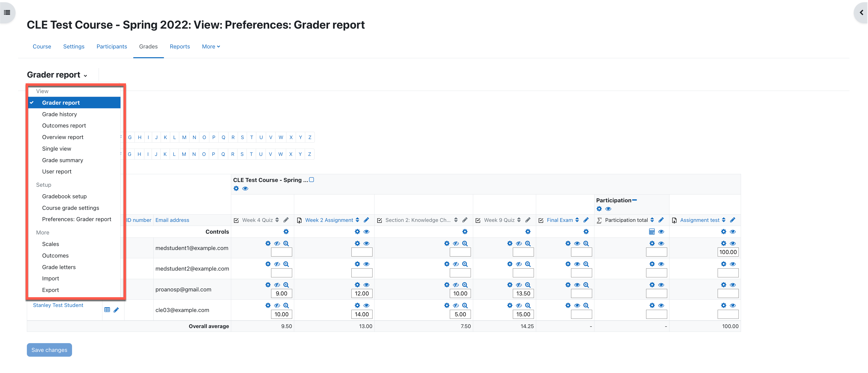Edit Final Exam column with pencil icon

tap(586, 220)
